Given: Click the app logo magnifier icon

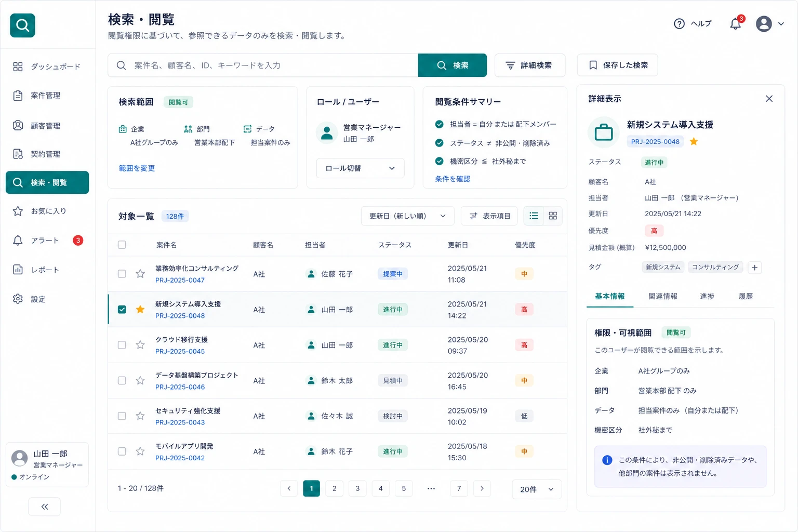Looking at the screenshot, I should (x=22, y=25).
